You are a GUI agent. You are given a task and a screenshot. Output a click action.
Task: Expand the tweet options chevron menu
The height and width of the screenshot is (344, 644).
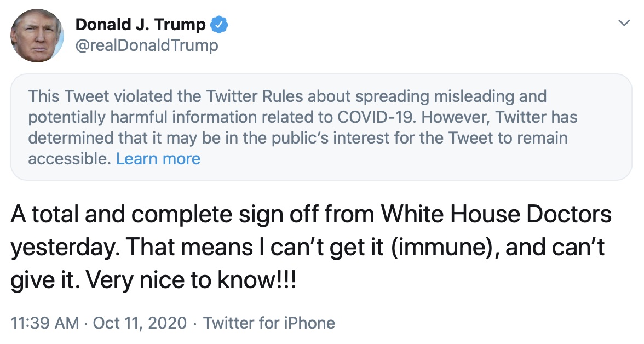pos(623,23)
